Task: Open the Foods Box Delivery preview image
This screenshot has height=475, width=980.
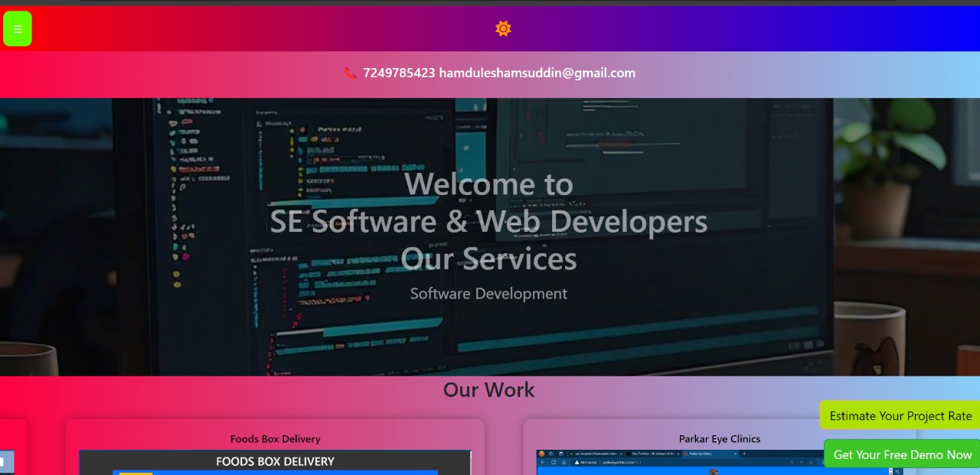Action: (x=275, y=463)
